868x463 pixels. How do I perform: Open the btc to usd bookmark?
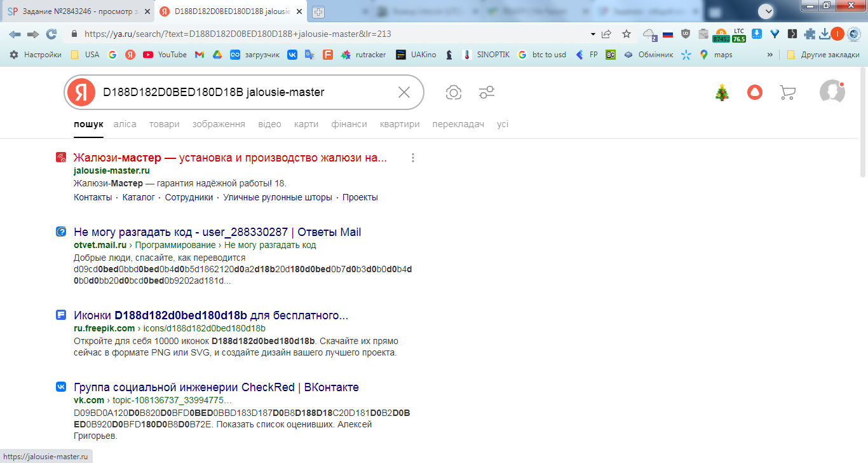tap(541, 55)
